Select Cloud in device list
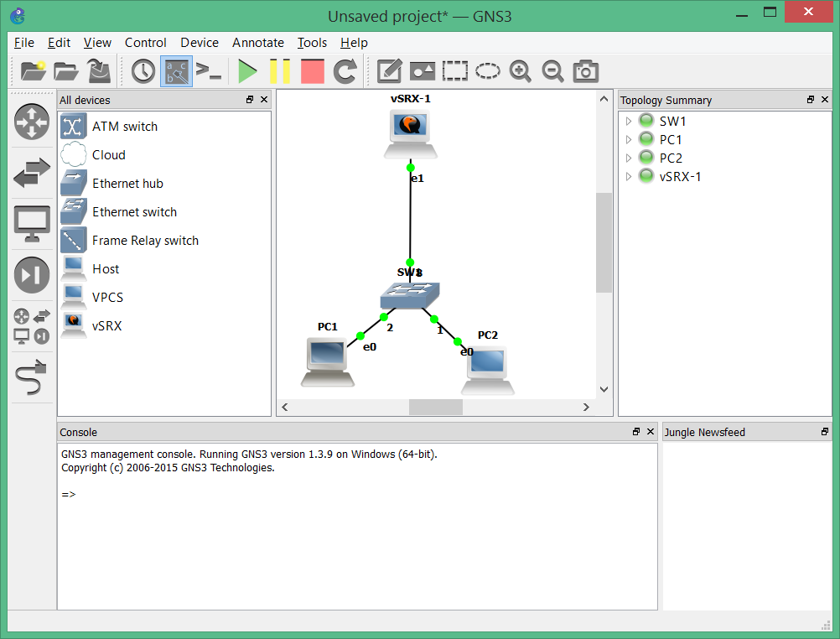The image size is (840, 639). point(165,155)
